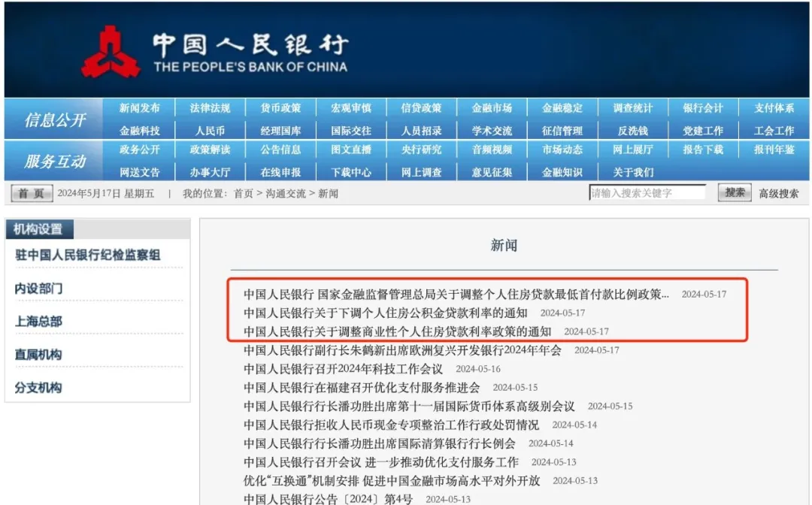The image size is (812, 505).
Task: Go to the 金融科技 section
Action: coord(139,131)
